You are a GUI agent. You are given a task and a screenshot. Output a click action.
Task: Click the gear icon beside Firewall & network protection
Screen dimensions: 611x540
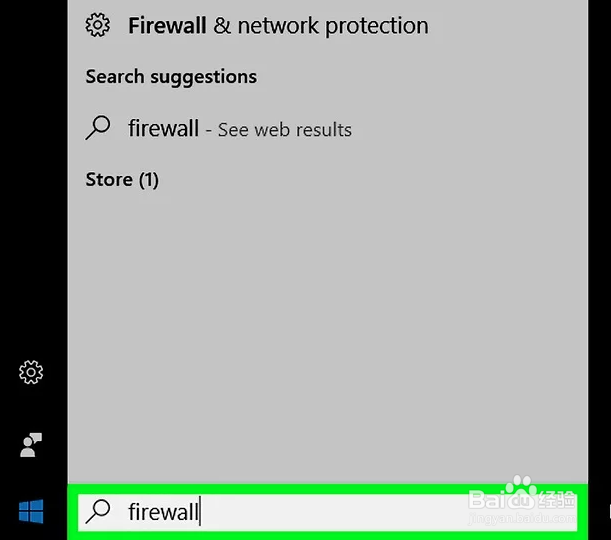[x=97, y=25]
